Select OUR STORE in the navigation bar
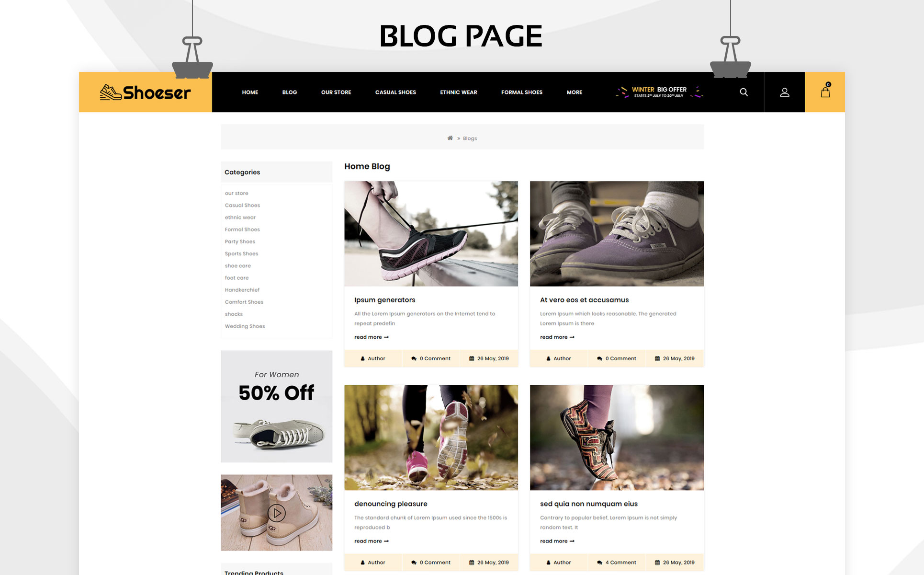 pyautogui.click(x=336, y=92)
